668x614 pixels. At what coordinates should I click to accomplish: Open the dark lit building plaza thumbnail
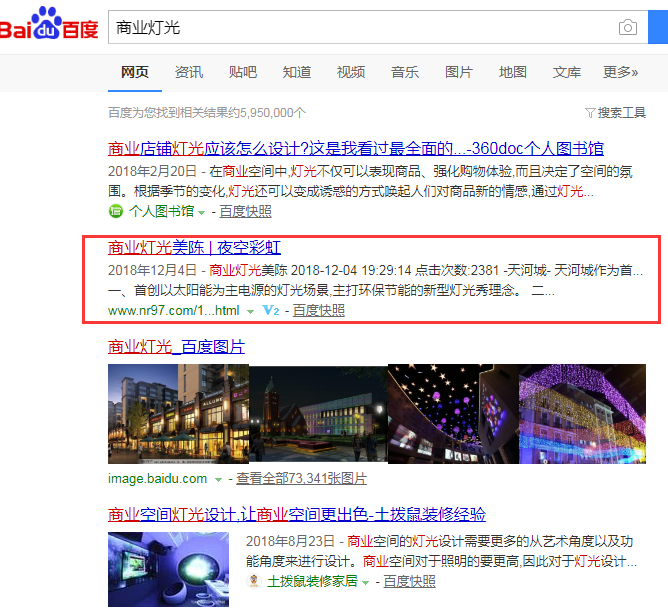pos(318,414)
